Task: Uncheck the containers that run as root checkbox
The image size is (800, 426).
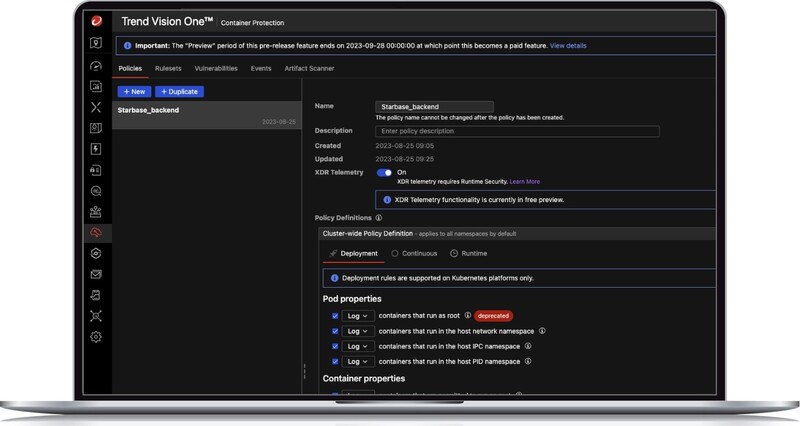Action: (335, 316)
